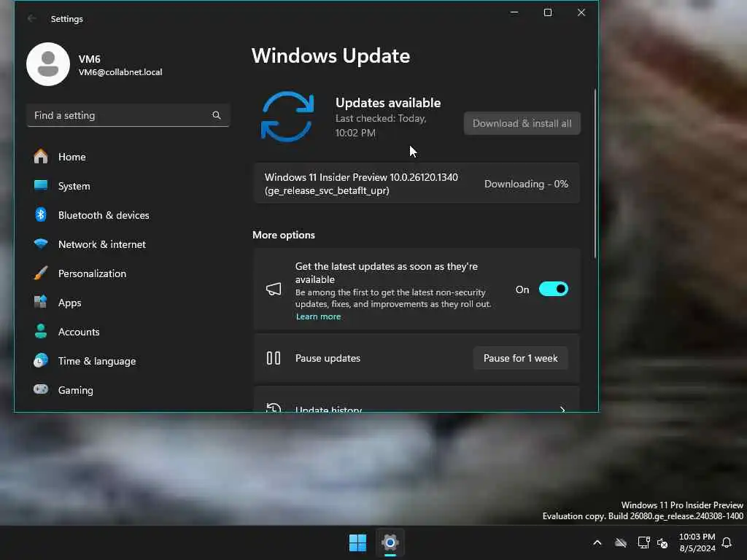Click the back arrow in Settings title bar
The image size is (747, 560).
click(x=31, y=18)
